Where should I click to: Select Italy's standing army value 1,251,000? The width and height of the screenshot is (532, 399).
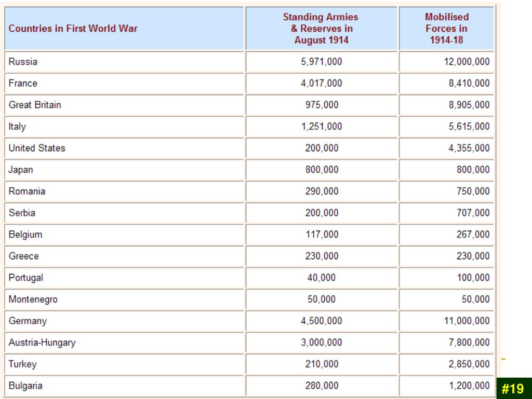pos(321,127)
